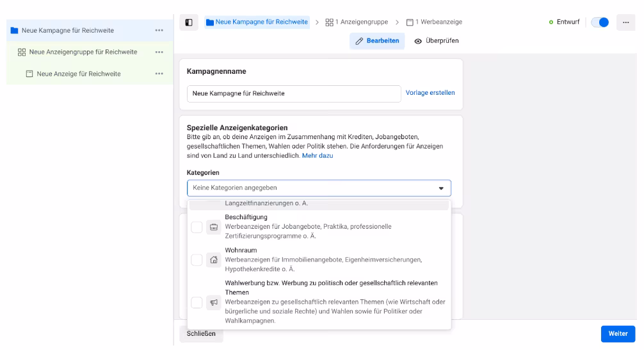This screenshot has width=644, height=350.
Task: Click the house icon for Wohnraum
Action: click(214, 260)
